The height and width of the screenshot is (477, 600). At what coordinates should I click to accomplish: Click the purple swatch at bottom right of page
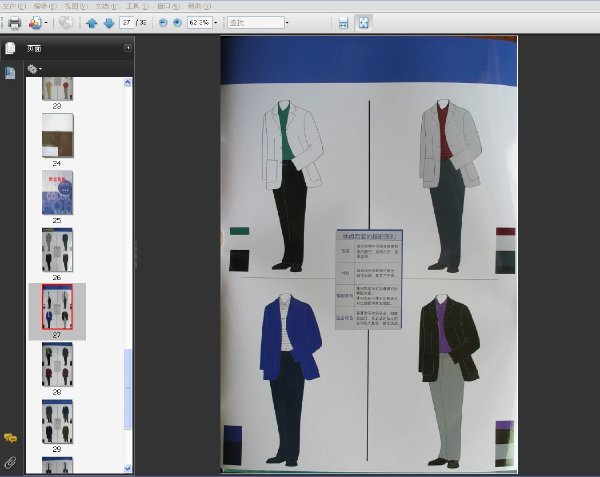point(505,425)
